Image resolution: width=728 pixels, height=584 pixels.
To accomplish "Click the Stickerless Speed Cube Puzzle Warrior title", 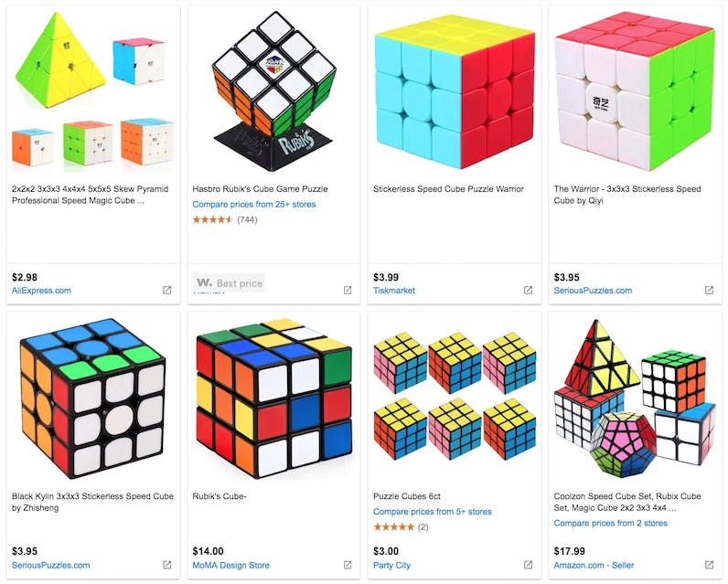I will coord(448,189).
